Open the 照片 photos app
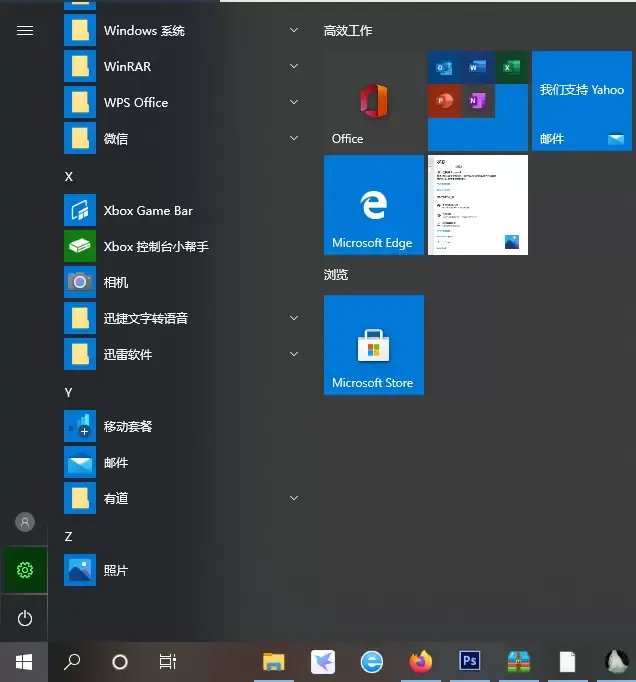The image size is (636, 682). pyautogui.click(x=181, y=570)
